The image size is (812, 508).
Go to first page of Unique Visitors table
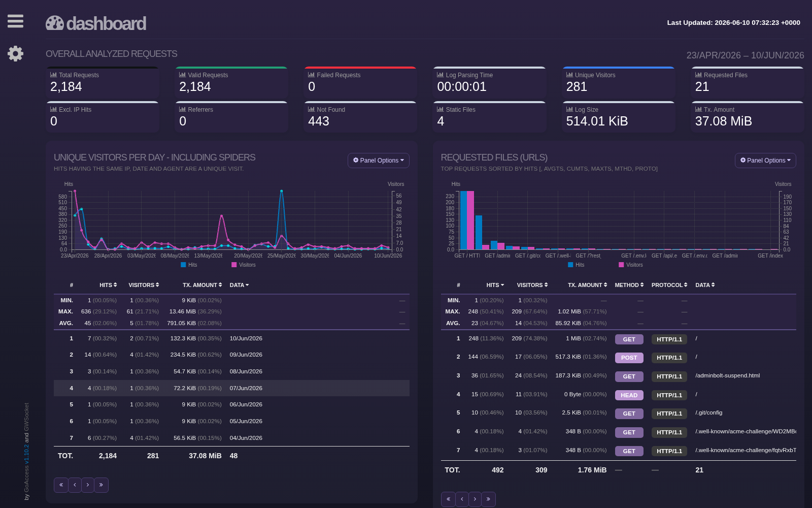(61, 485)
